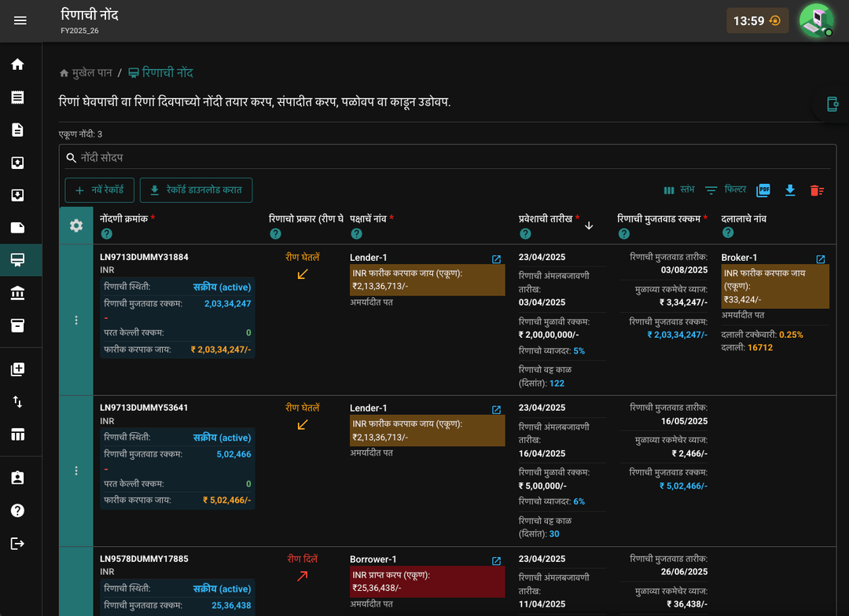This screenshot has width=849, height=616.
Task: Open the hamburger menu at top left
Action: coord(20,20)
